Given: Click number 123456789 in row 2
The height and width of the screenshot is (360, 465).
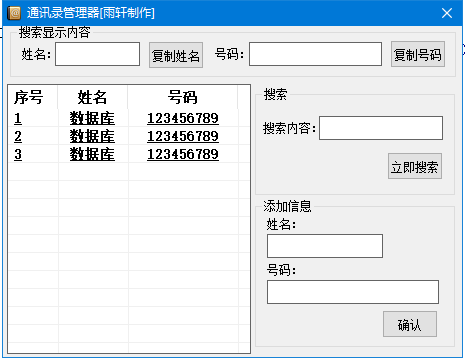Looking at the screenshot, I should [x=183, y=136].
